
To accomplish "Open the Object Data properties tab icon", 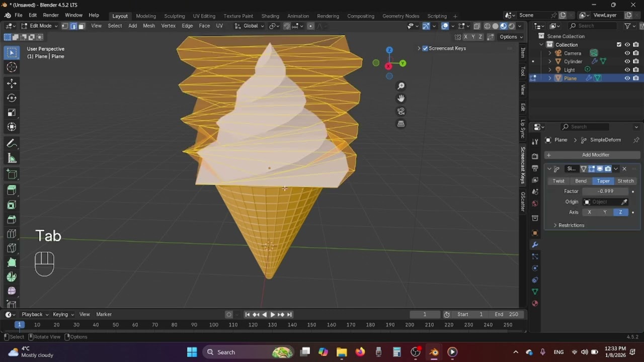I will (x=535, y=292).
